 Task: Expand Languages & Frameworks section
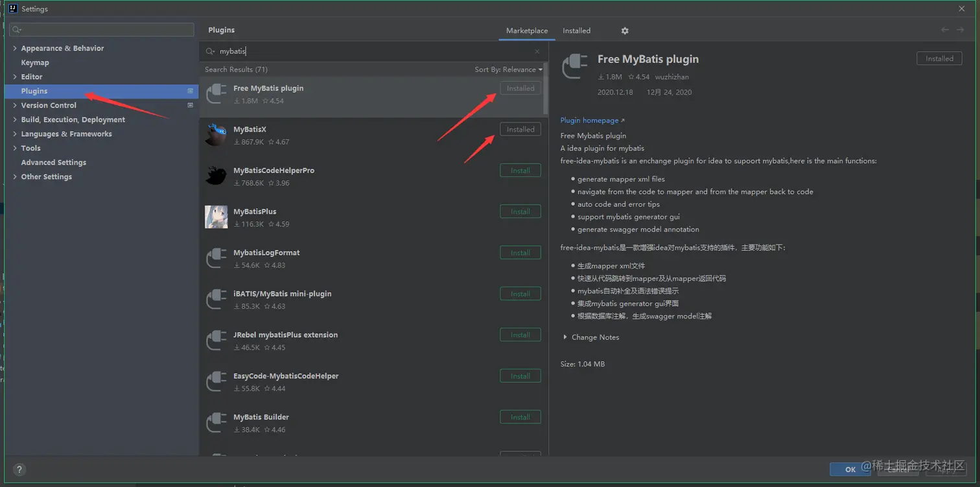coord(15,134)
